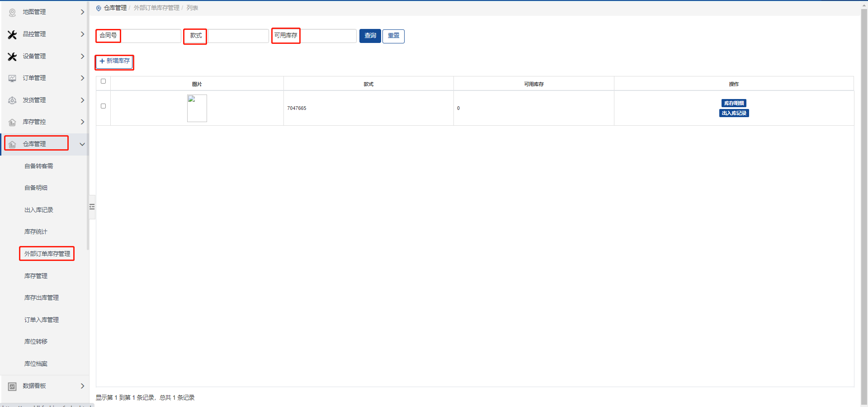The width and height of the screenshot is (868, 407).
Task: Toggle the select-all checkbox in table header
Action: 103,81
